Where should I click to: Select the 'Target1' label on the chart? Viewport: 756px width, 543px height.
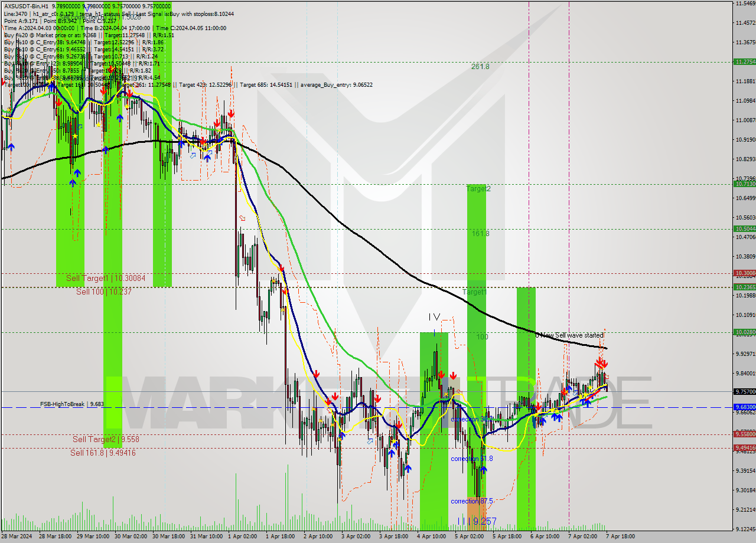(x=474, y=292)
